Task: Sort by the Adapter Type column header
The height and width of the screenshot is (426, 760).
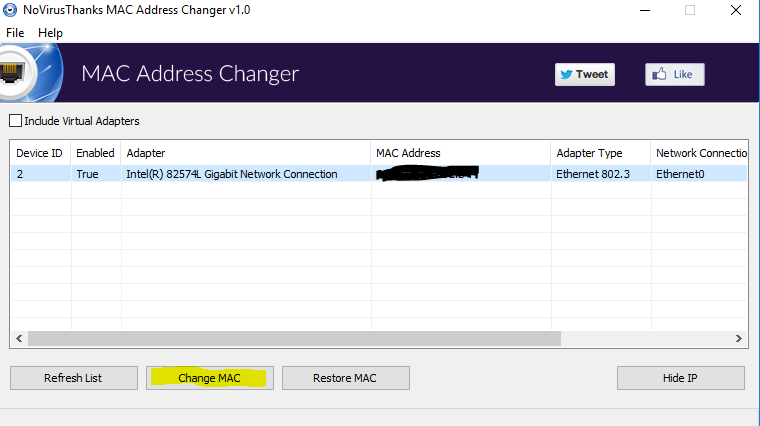Action: 601,153
